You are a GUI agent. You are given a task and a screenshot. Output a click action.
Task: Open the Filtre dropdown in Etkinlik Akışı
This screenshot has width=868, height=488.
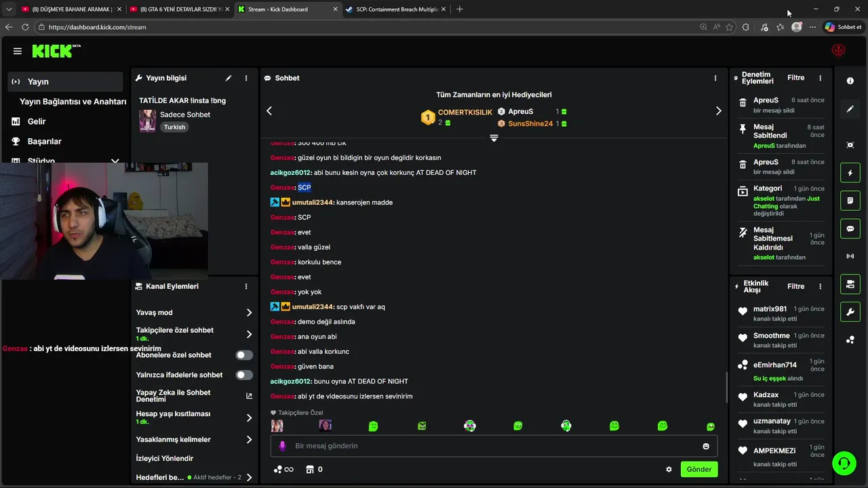[x=795, y=287]
